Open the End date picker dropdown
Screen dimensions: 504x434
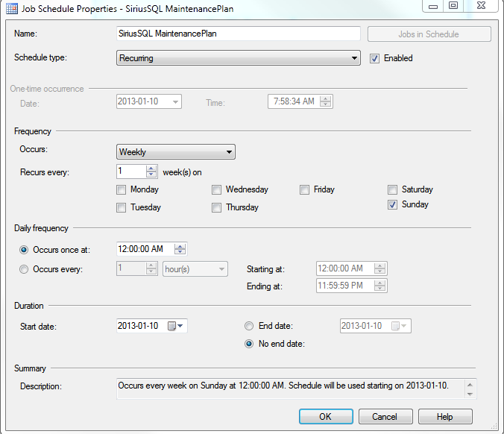[x=400, y=326]
